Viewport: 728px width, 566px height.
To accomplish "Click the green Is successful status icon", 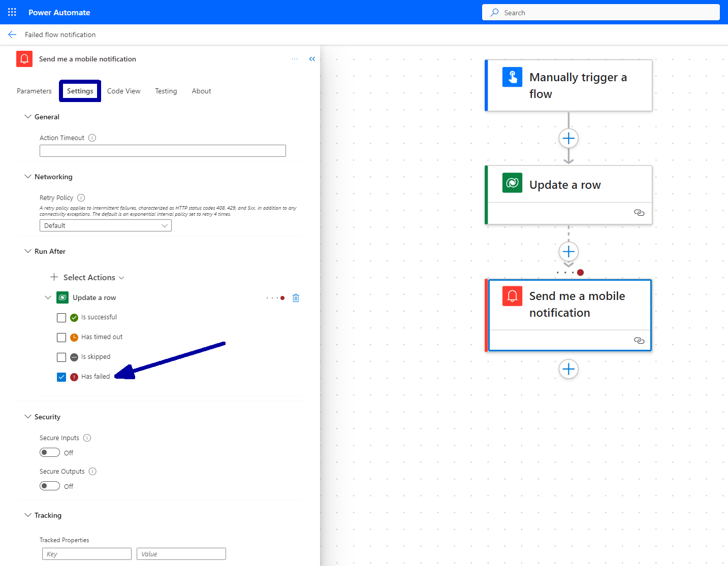I will pyautogui.click(x=74, y=318).
